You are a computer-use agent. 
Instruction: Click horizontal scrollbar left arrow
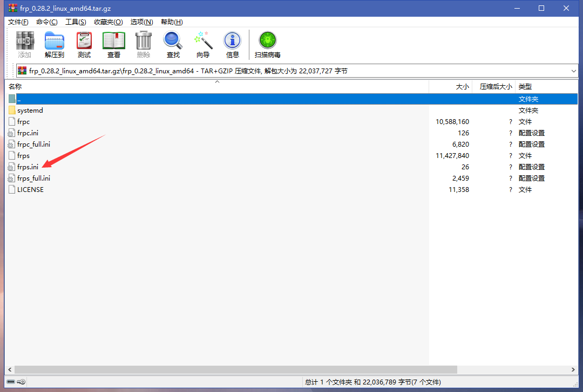pyautogui.click(x=10, y=370)
